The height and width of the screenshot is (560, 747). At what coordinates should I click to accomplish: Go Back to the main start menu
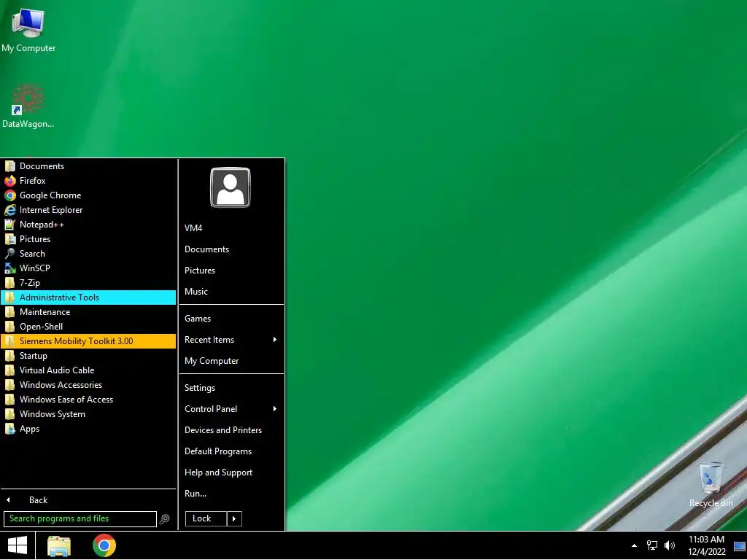tap(88, 500)
